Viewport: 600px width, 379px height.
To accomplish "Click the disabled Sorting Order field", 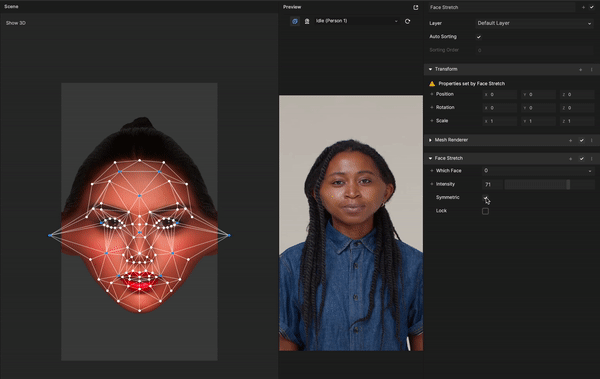I will [534, 50].
